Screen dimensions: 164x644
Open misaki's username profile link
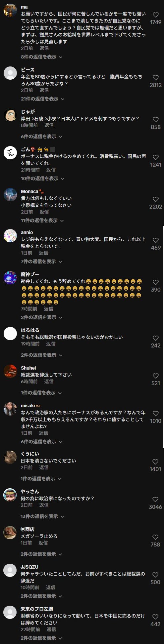[x=28, y=406]
